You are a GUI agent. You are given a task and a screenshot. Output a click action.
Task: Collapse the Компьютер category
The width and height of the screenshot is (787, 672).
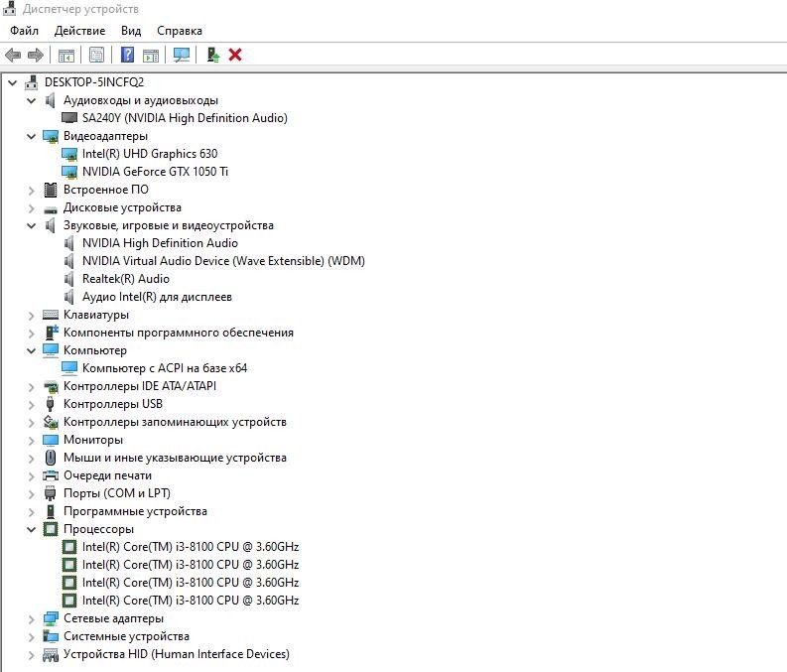click(31, 350)
